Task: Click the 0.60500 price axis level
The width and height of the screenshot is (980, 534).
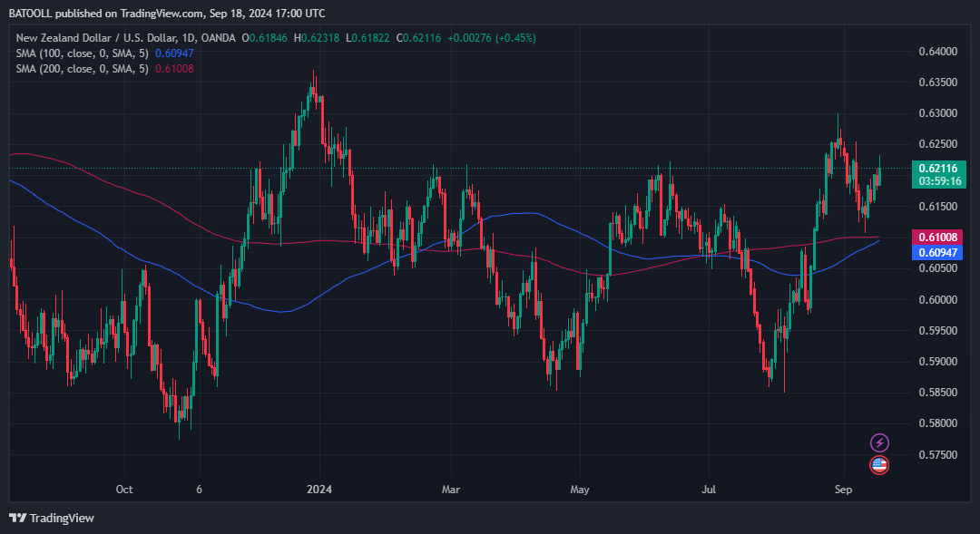Action: coord(938,268)
